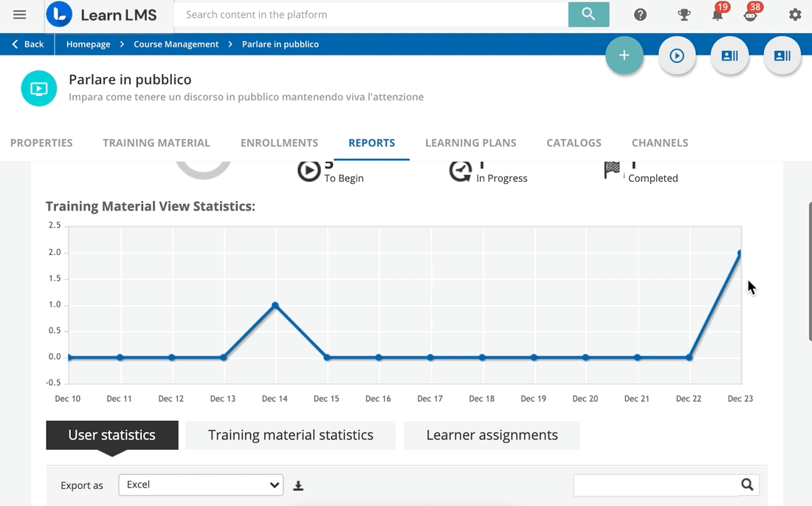Open the settings gear icon
Screen dimensions: 812x506
point(795,15)
